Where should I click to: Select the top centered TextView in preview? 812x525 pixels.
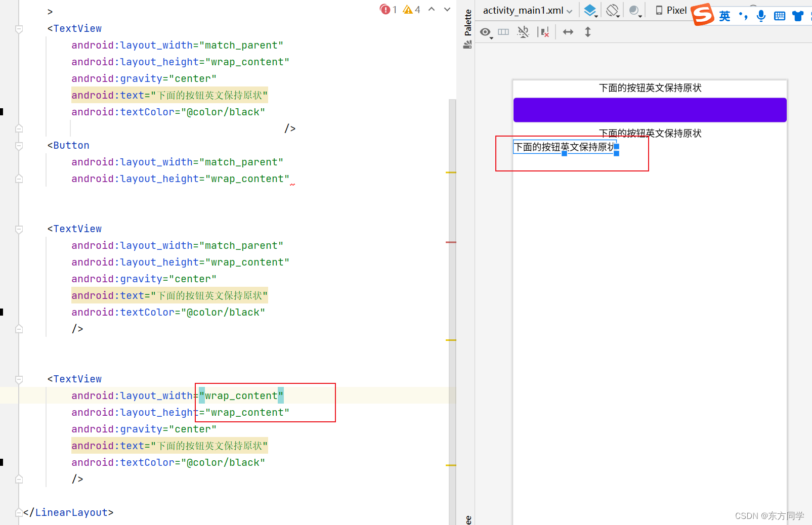(x=650, y=88)
